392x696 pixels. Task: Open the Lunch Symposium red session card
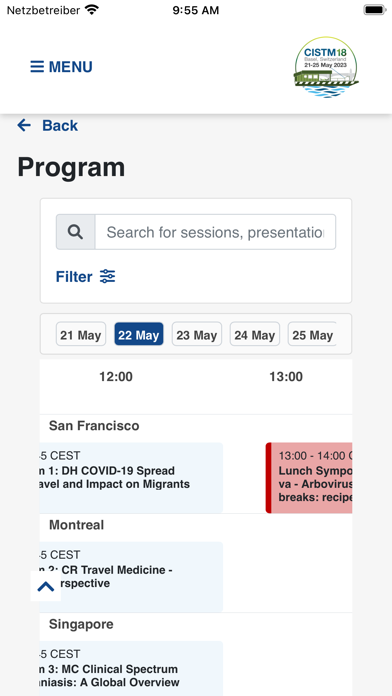(309, 478)
